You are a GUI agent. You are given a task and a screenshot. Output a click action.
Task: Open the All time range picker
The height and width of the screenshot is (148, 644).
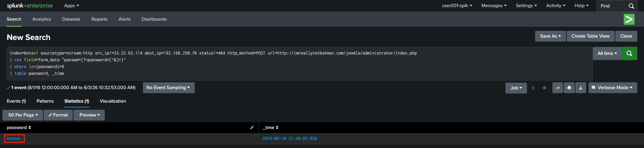tap(607, 54)
